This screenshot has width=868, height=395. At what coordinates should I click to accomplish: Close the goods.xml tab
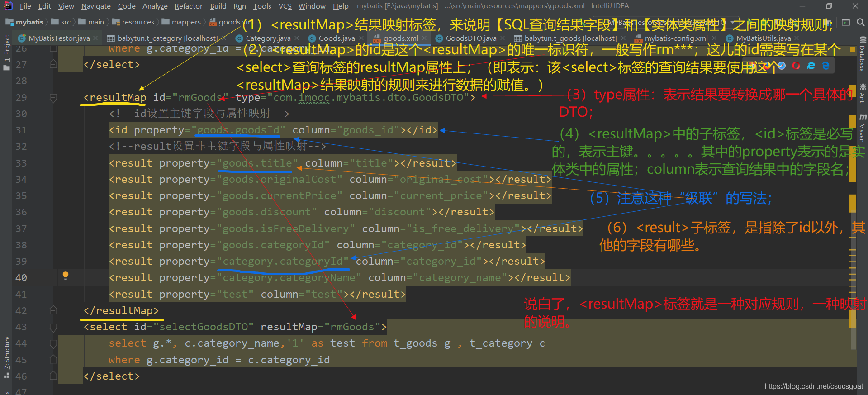coord(424,38)
